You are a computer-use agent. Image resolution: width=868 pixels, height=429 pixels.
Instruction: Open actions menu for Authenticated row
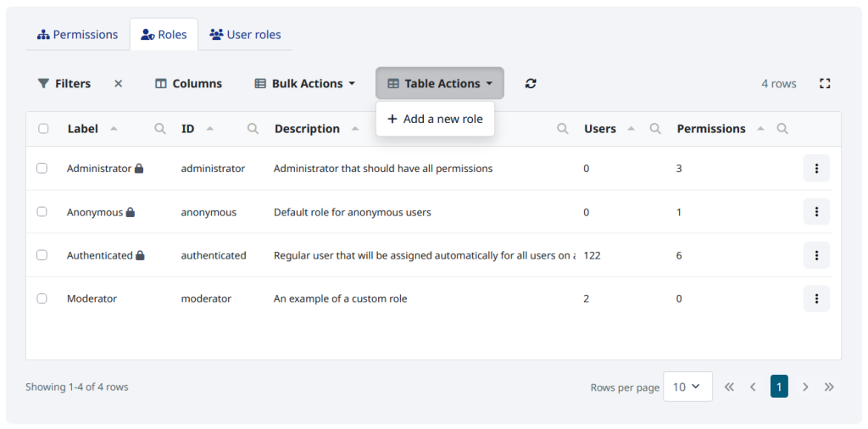point(816,255)
